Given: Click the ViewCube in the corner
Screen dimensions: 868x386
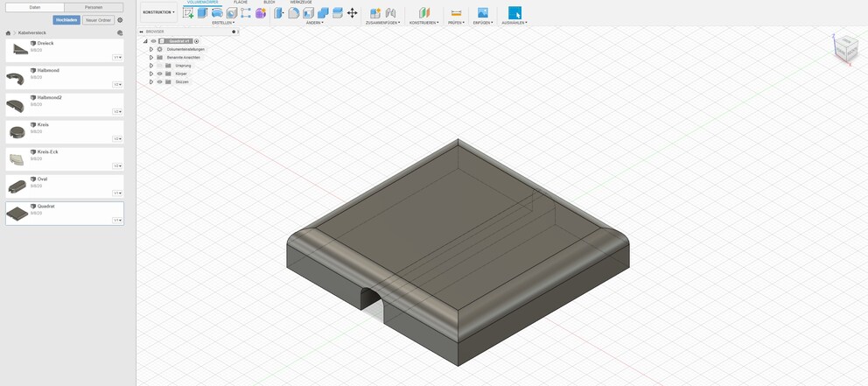Looking at the screenshot, I should pos(844,48).
